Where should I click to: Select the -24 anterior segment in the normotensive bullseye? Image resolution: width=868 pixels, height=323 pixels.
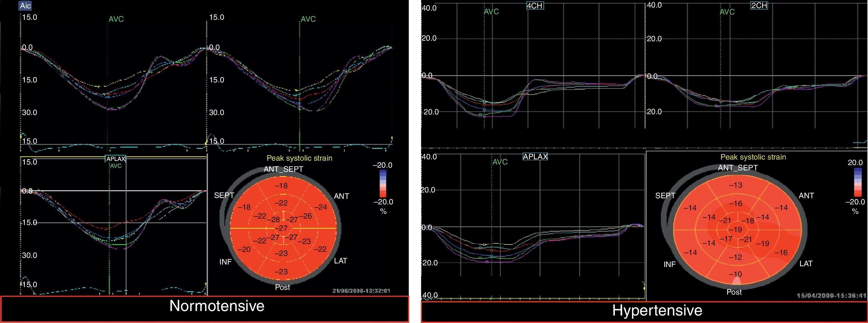pyautogui.click(x=320, y=207)
